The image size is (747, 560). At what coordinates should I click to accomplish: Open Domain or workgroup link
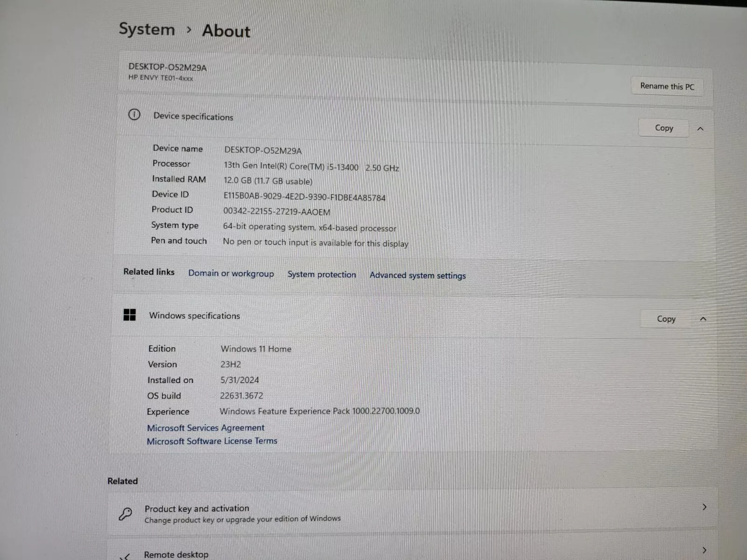point(231,273)
